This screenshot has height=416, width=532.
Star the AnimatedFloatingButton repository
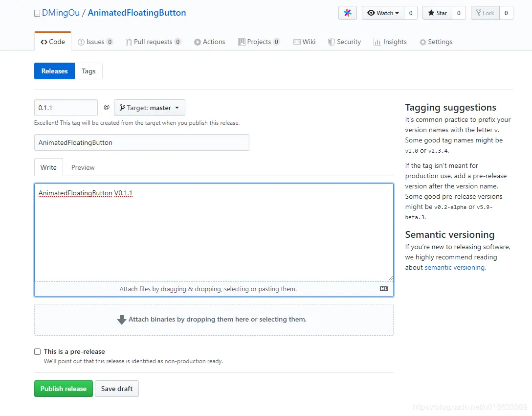tap(437, 13)
